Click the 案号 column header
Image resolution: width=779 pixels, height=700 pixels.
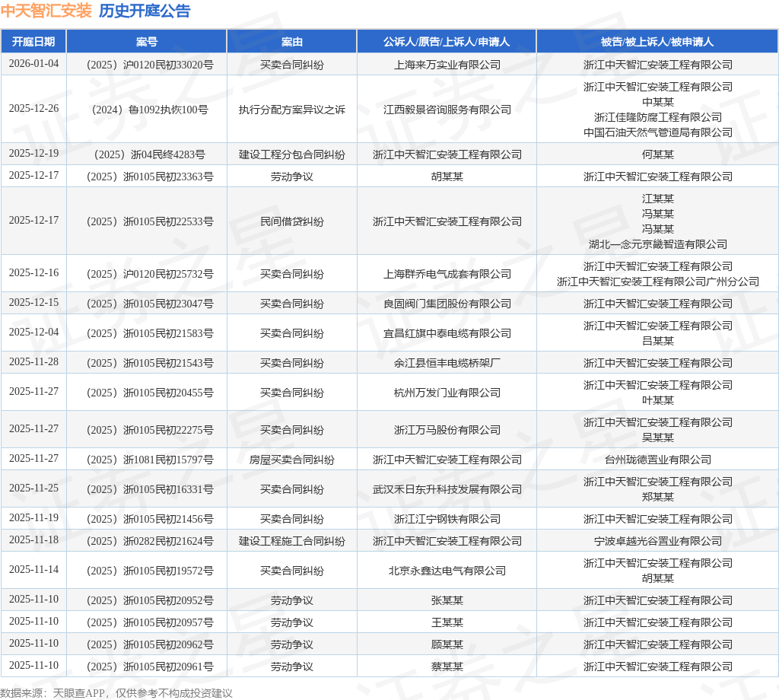coord(147,42)
